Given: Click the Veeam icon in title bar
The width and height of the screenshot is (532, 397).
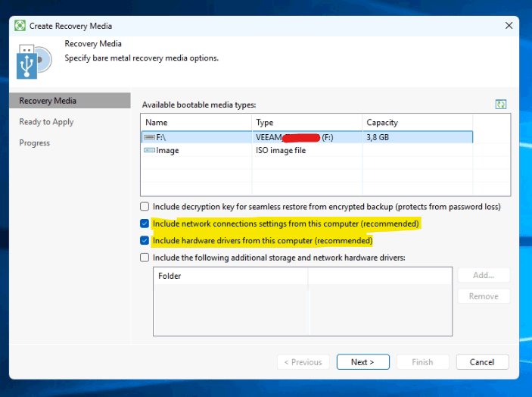Looking at the screenshot, I should click(19, 25).
